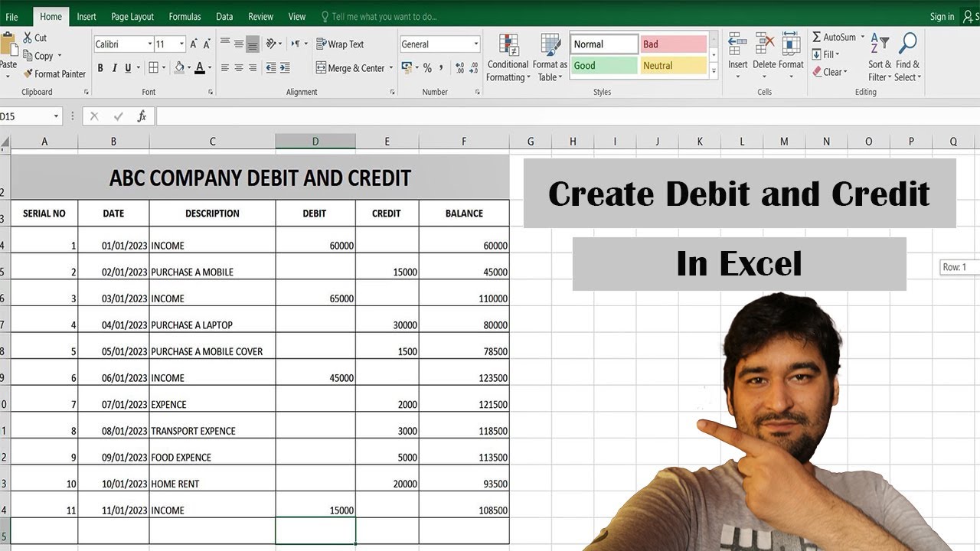Screen dimensions: 980x551
Task: Apply Comma Style format
Action: click(441, 68)
